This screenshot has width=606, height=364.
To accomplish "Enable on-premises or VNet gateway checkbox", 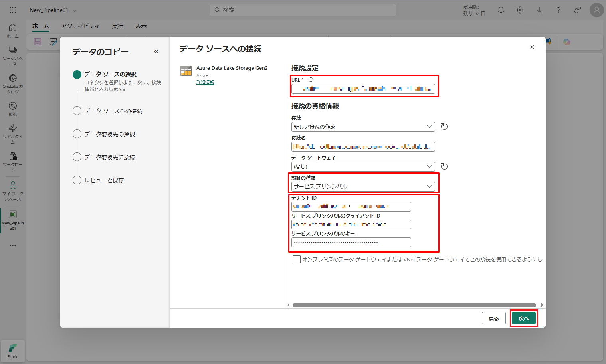I will [x=297, y=259].
